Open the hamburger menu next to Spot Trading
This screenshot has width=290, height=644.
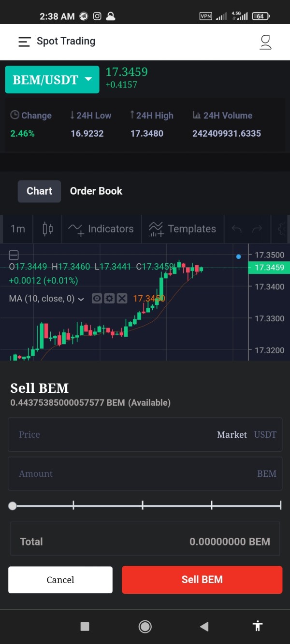click(x=24, y=42)
